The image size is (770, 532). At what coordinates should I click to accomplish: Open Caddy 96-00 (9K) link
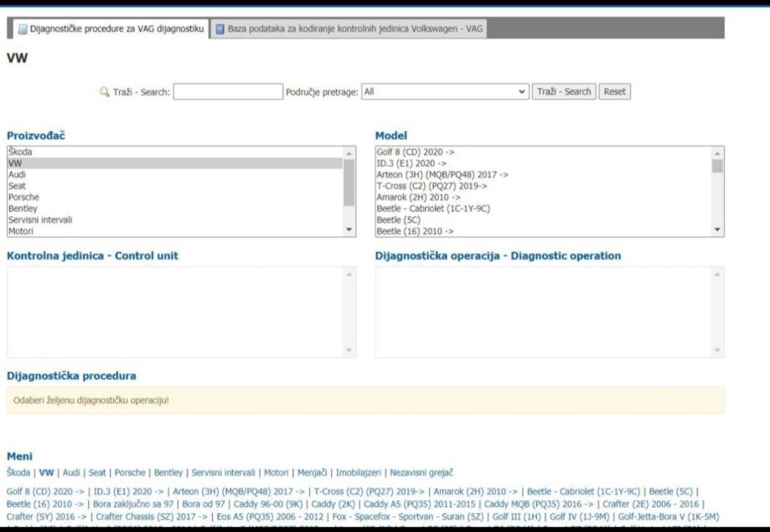click(x=268, y=504)
